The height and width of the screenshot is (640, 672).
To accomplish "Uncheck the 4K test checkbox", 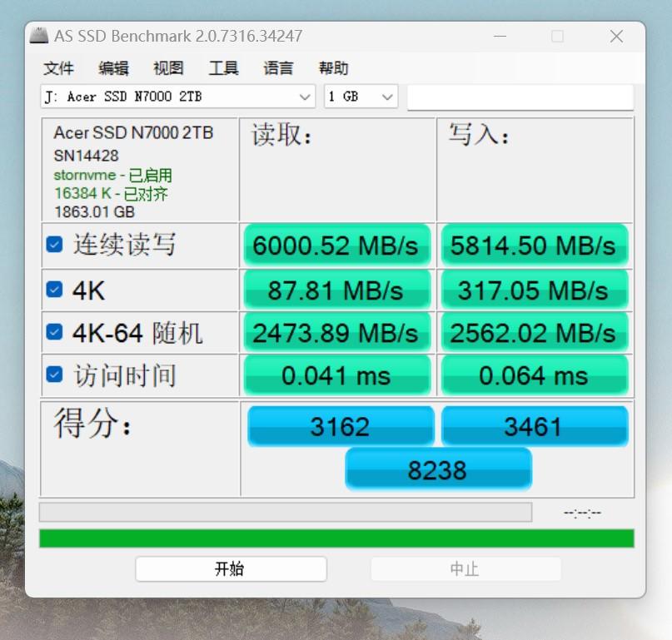I will (54, 289).
